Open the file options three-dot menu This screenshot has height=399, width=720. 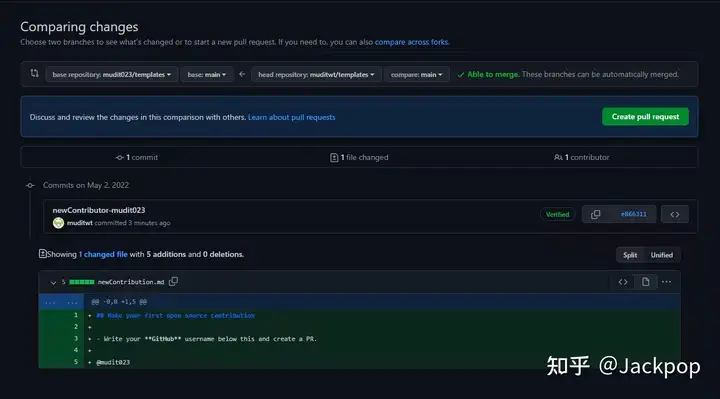pyautogui.click(x=666, y=281)
